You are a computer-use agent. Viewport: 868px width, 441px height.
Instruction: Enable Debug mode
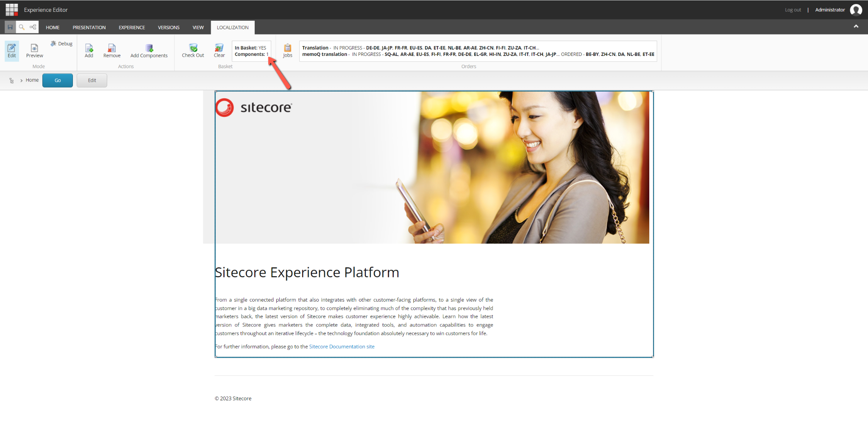click(x=61, y=44)
